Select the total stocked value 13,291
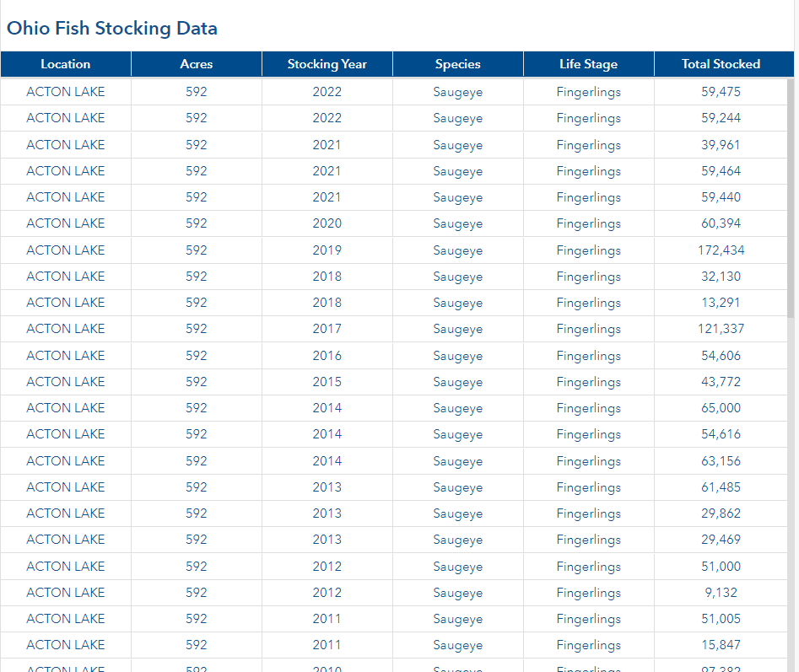The image size is (799, 672). [x=721, y=303]
